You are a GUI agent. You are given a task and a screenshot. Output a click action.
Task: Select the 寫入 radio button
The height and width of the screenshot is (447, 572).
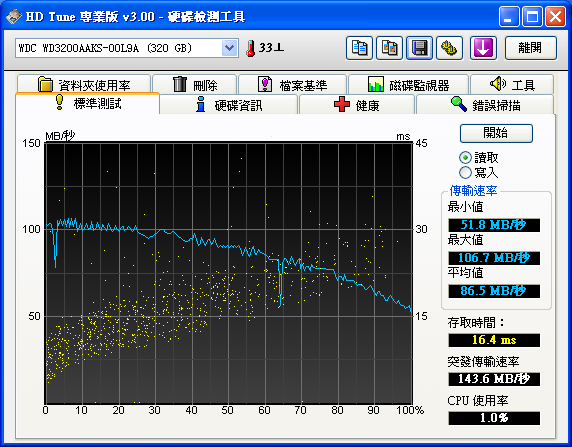[x=465, y=172]
